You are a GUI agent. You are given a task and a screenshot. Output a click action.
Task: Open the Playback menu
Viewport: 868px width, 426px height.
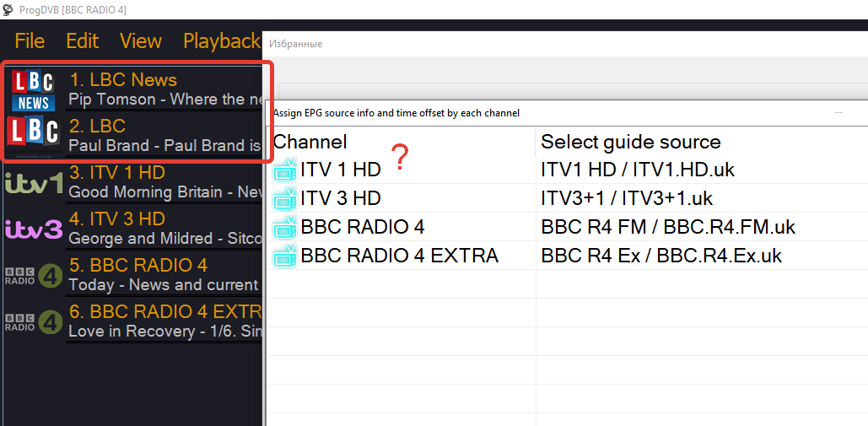pos(221,41)
